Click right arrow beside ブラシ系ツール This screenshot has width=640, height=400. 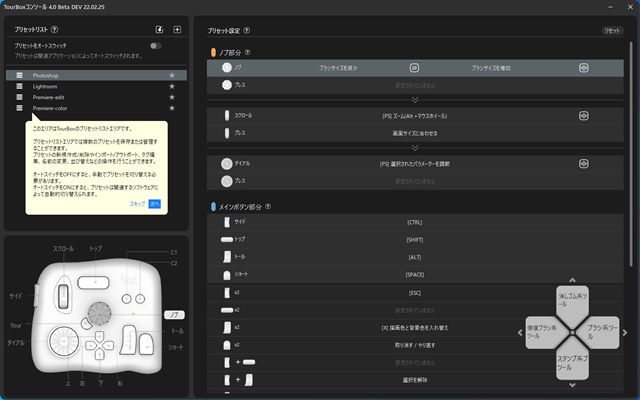(x=625, y=333)
